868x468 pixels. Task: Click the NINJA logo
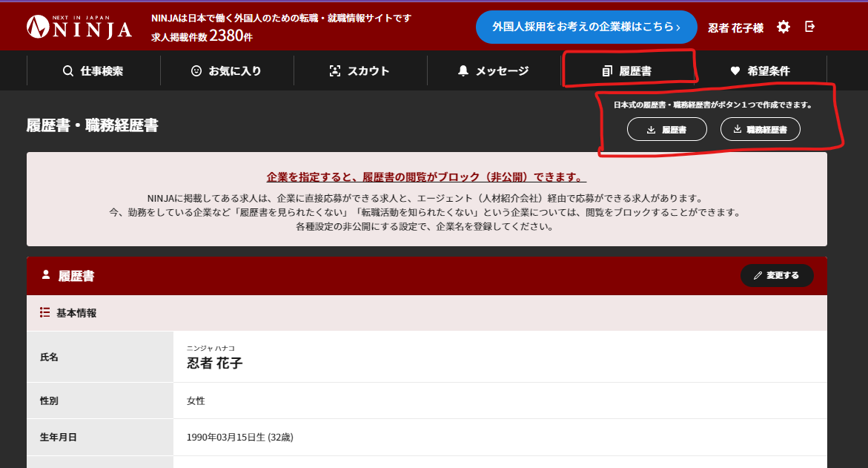tap(79, 26)
